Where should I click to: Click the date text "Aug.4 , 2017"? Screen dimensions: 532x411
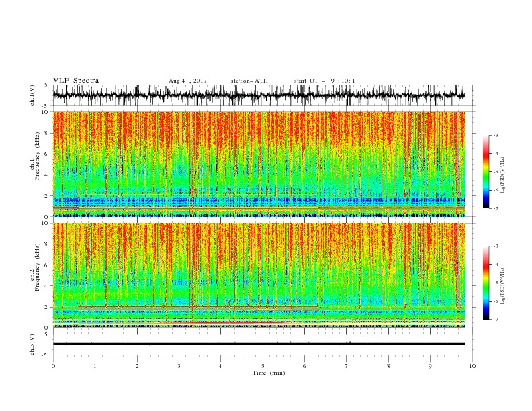click(187, 81)
